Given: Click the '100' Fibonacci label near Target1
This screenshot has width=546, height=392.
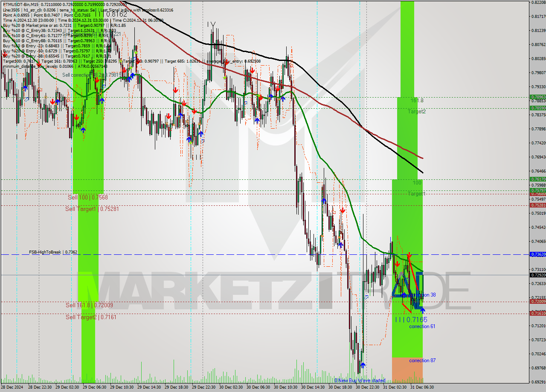Looking at the screenshot, I should click(417, 183).
